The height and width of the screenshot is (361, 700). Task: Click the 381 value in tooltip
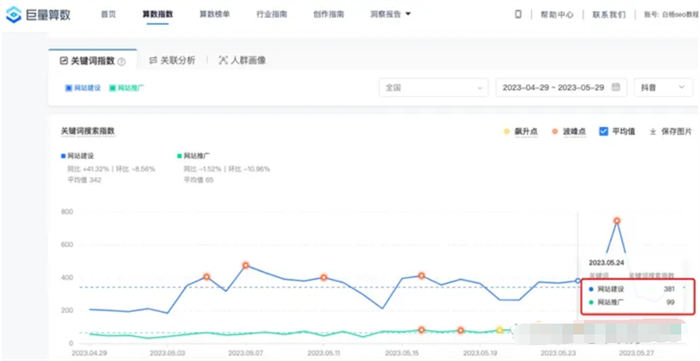point(669,289)
